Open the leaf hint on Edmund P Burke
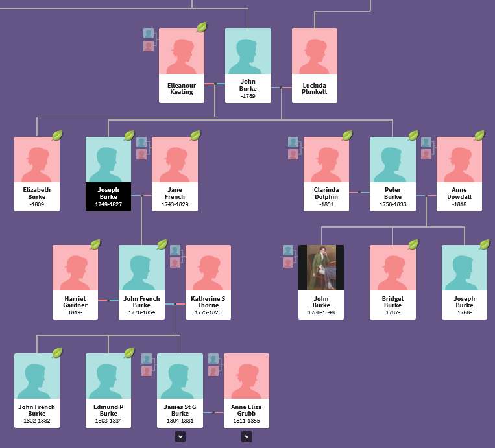495x448 pixels. (x=128, y=353)
